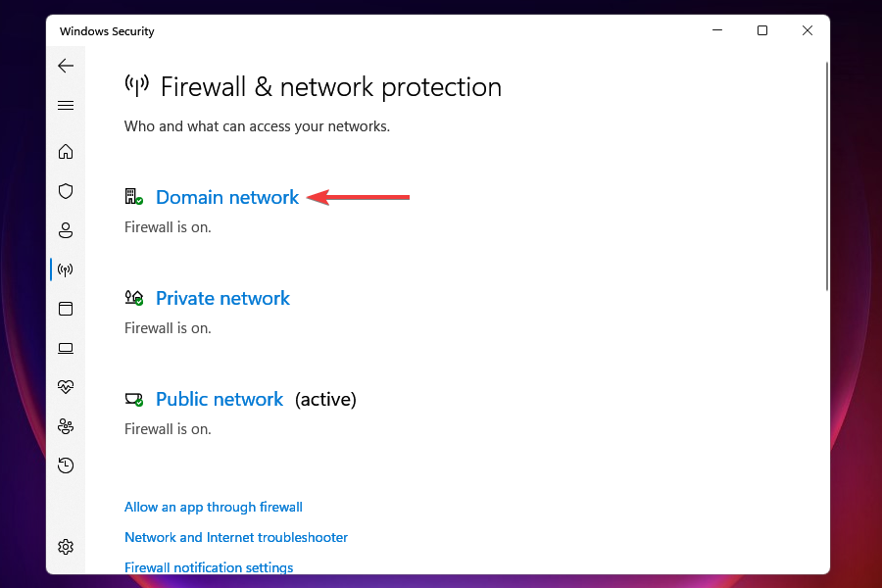Image resolution: width=882 pixels, height=588 pixels.
Task: Select the App & browser control icon
Action: pos(66,309)
